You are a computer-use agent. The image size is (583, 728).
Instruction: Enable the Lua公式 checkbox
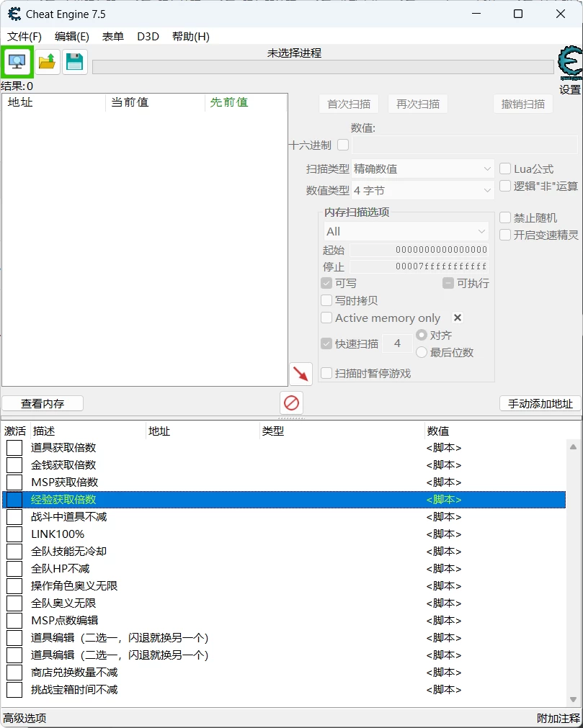505,168
